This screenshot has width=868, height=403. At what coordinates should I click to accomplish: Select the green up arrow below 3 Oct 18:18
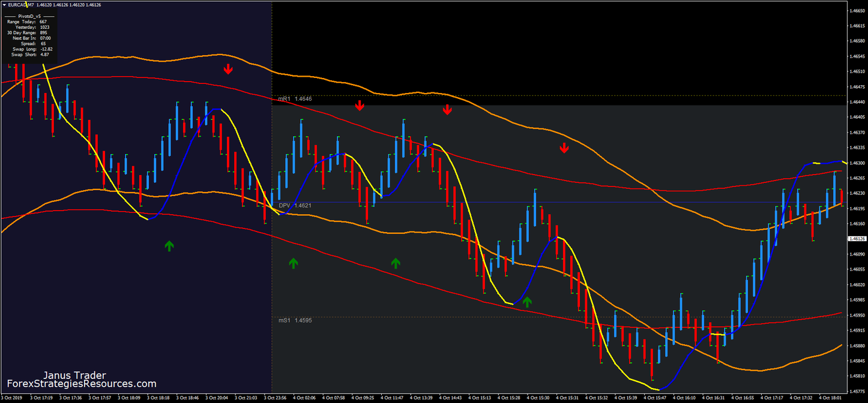pos(169,245)
